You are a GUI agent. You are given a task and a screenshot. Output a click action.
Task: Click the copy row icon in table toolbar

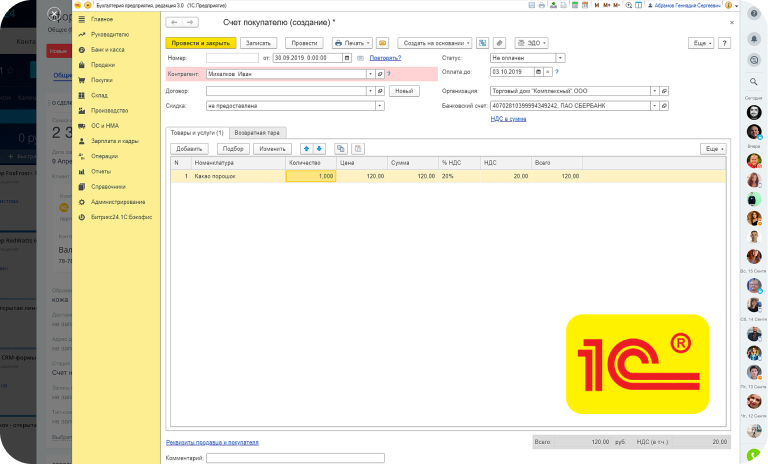[341, 148]
